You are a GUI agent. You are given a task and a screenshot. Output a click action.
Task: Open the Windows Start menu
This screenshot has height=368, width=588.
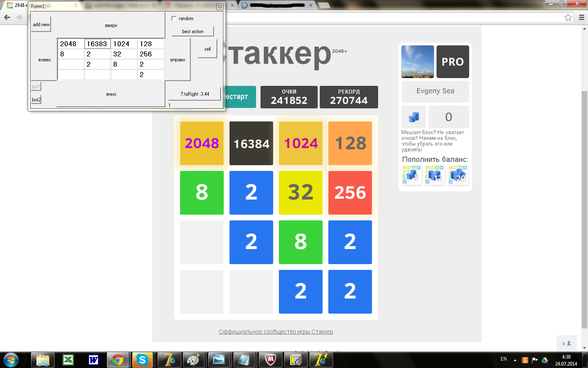coord(11,360)
